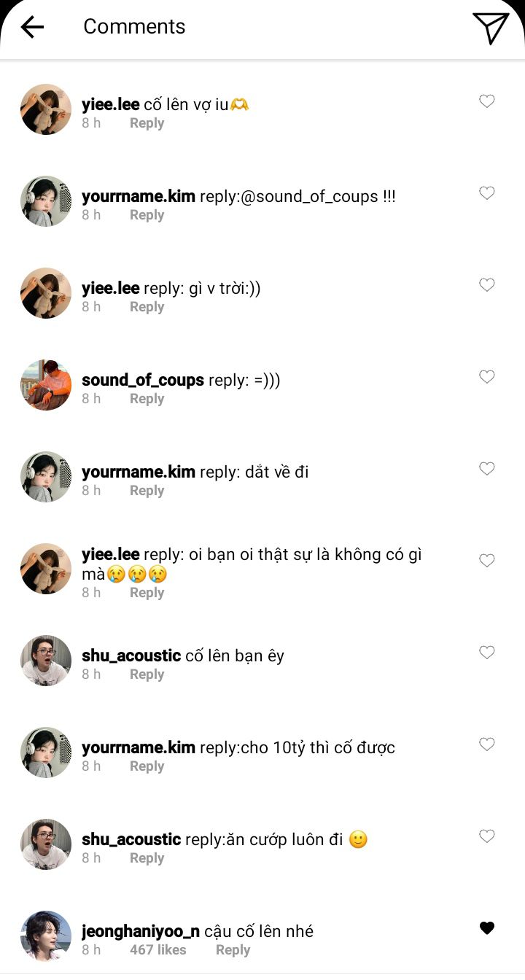This screenshot has height=980, width=525.
Task: Unlike jeonghaniyoo_n's comment with filled heart
Action: point(487,928)
